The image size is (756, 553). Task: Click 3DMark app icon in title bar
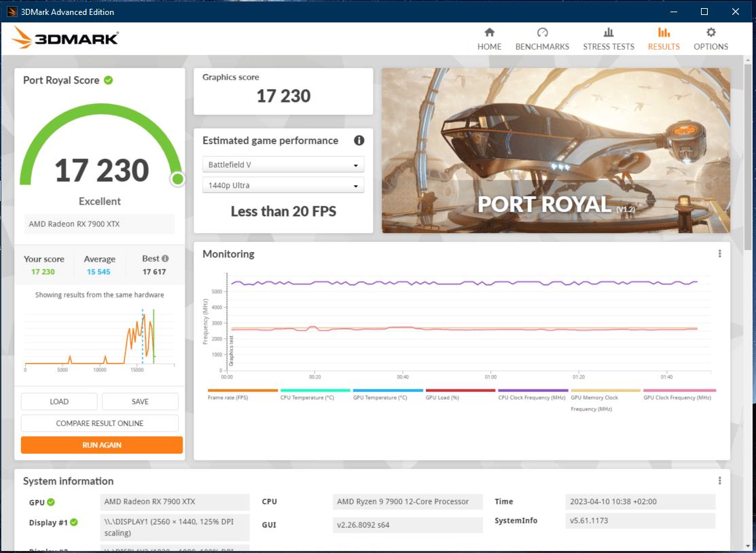[12, 12]
